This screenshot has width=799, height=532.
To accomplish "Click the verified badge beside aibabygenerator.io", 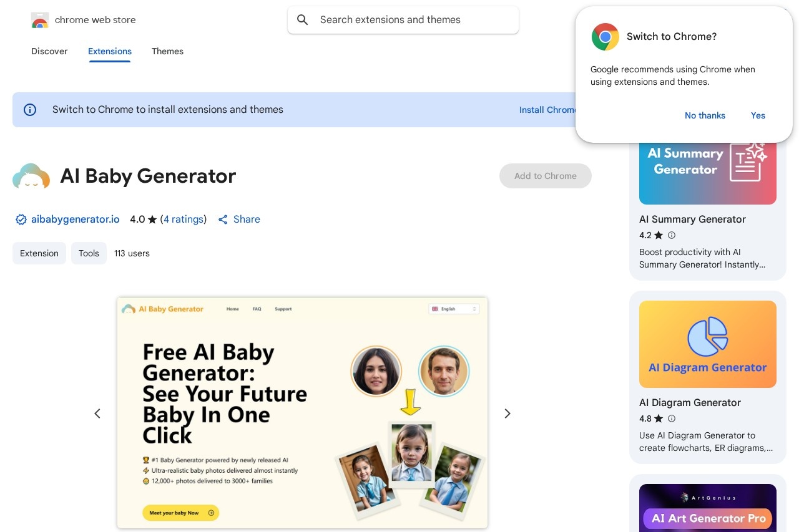I will pyautogui.click(x=21, y=220).
